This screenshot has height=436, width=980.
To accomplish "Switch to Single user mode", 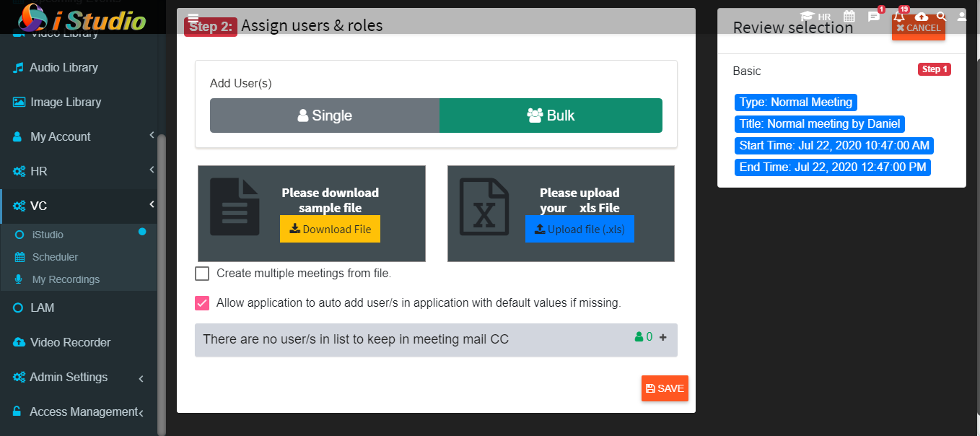I will 325,115.
